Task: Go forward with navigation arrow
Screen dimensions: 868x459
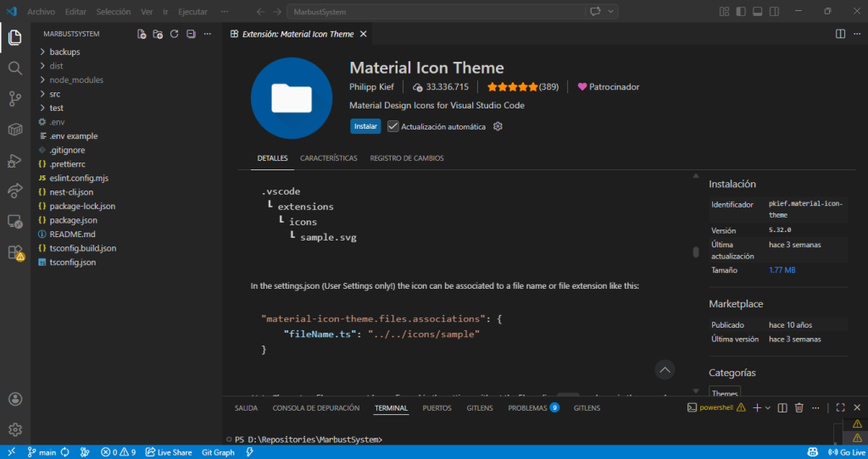Action: click(x=277, y=12)
